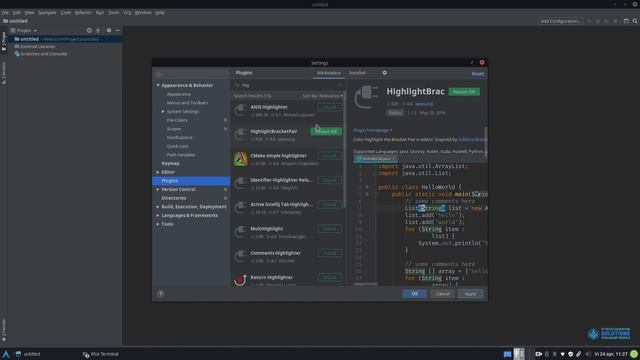Click the MultiHighlight plugin icon
Screen dimensions: 640x360
tap(240, 232)
